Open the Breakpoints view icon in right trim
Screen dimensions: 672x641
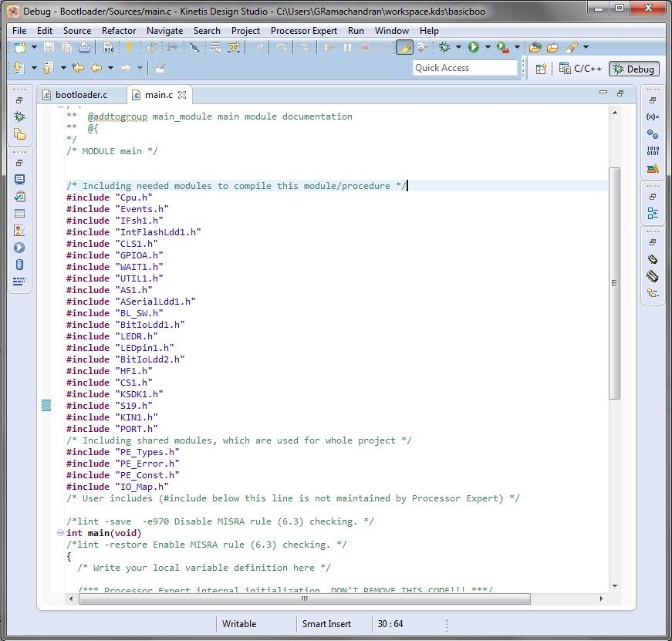point(653,134)
